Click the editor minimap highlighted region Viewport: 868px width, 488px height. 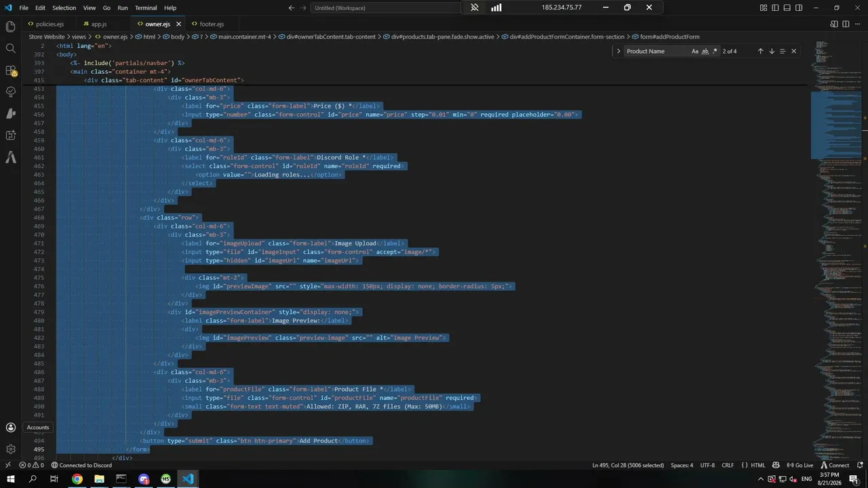click(x=836, y=124)
